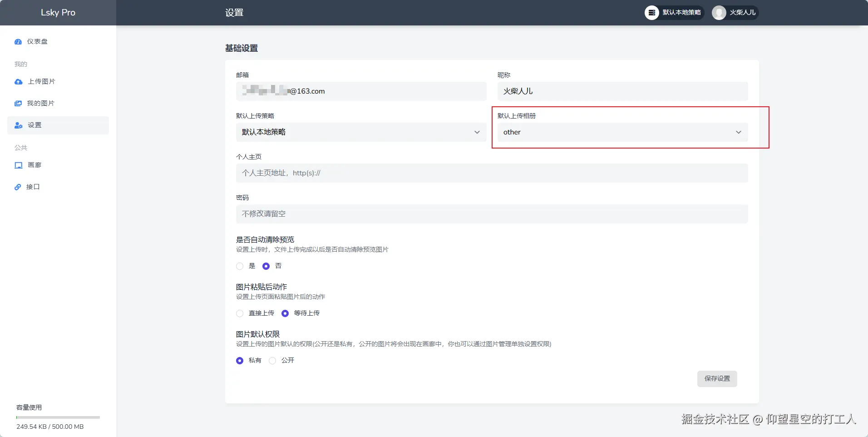Open the 默认上传相册 dropdown showing other
Screen dimensions: 868x437
click(623, 132)
